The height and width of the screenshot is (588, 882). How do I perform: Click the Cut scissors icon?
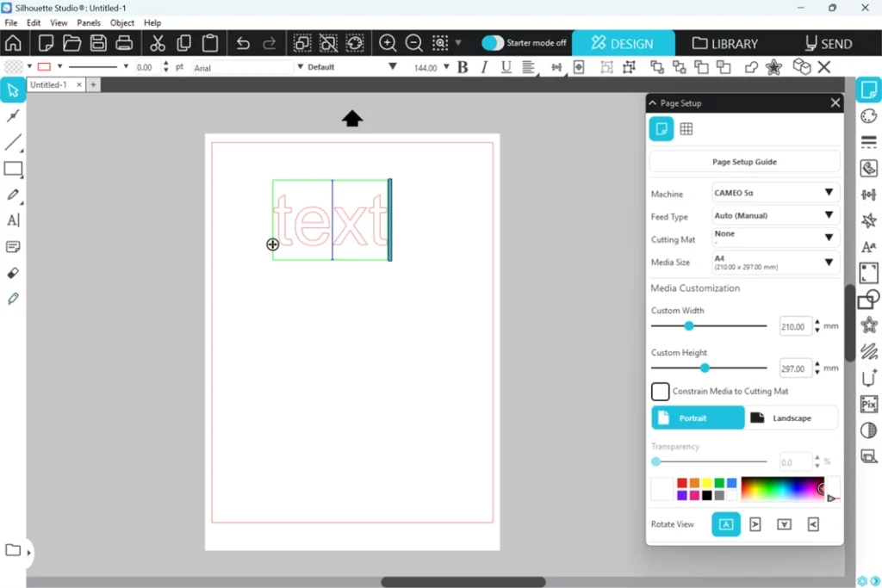pyautogui.click(x=157, y=43)
